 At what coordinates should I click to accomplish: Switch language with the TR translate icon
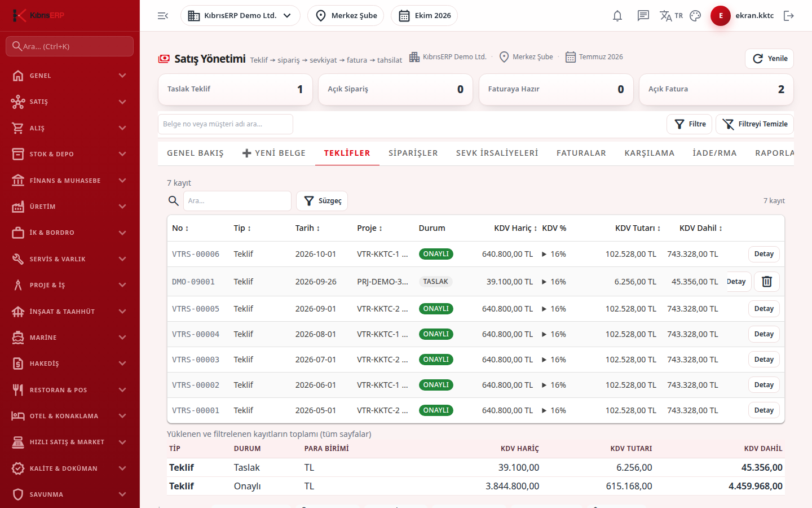pos(671,16)
